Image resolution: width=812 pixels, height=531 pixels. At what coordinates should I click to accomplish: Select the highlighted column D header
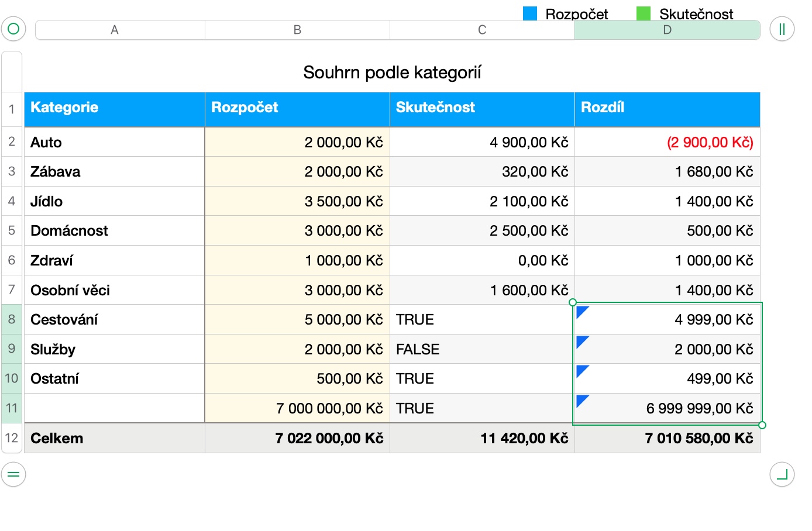tap(667, 30)
